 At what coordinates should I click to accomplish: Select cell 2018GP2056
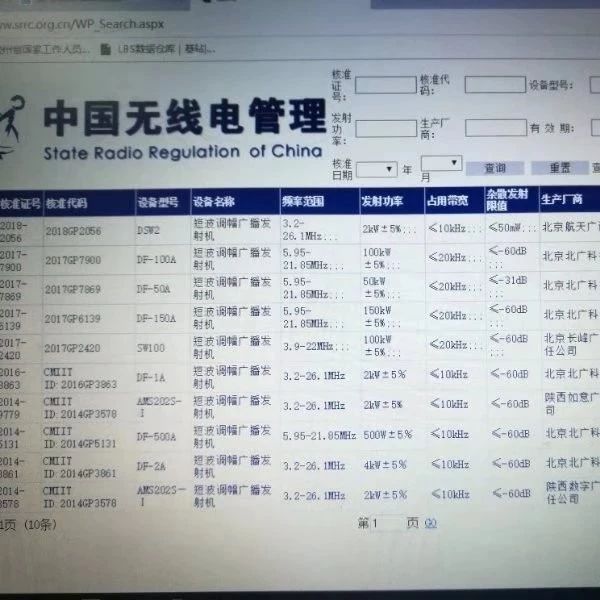(73, 231)
